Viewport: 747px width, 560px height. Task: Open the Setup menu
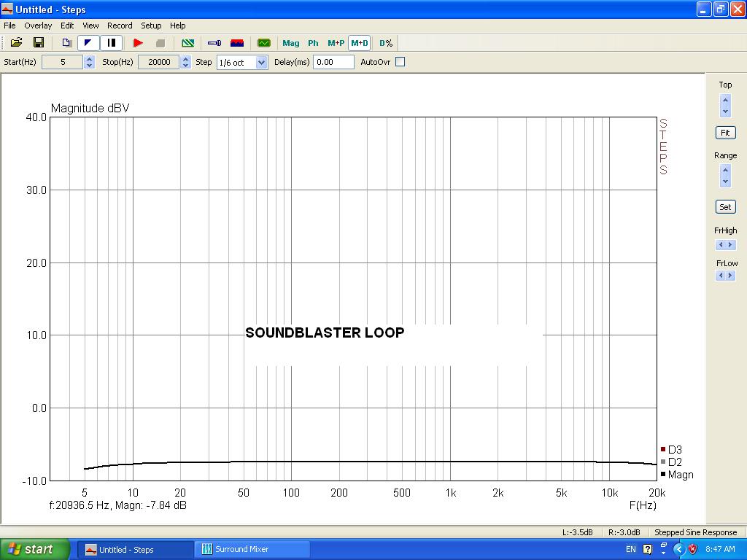[151, 26]
